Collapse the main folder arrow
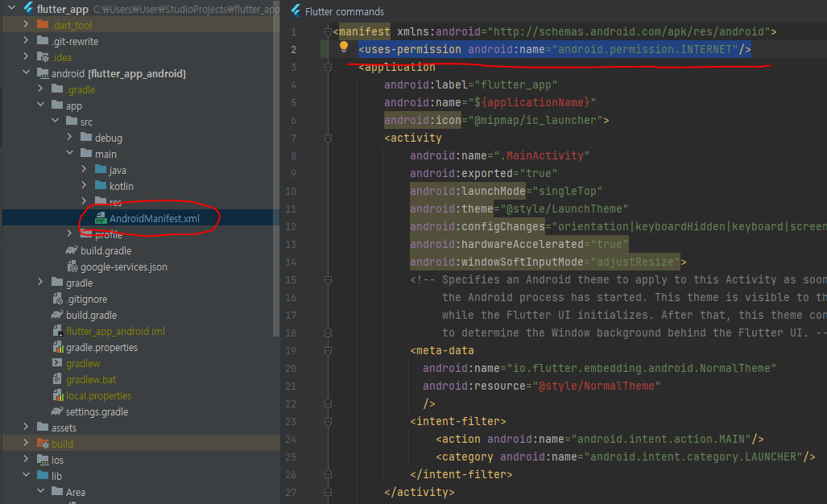 click(69, 153)
